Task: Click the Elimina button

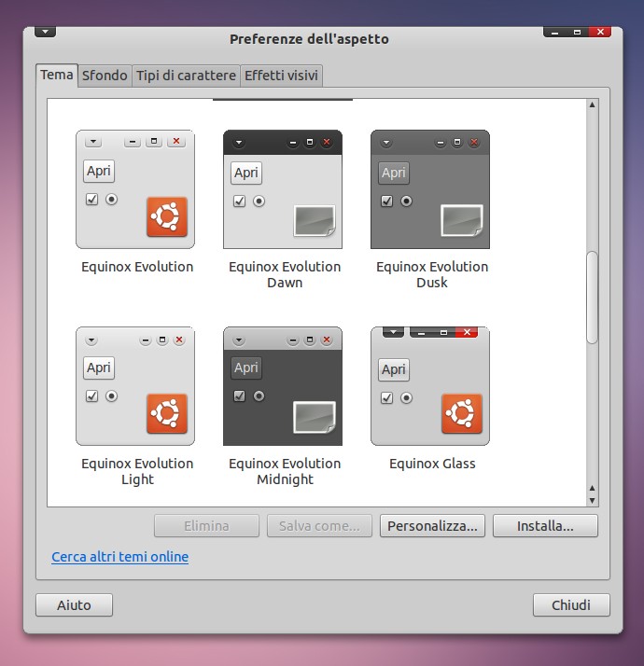Action: [x=206, y=526]
